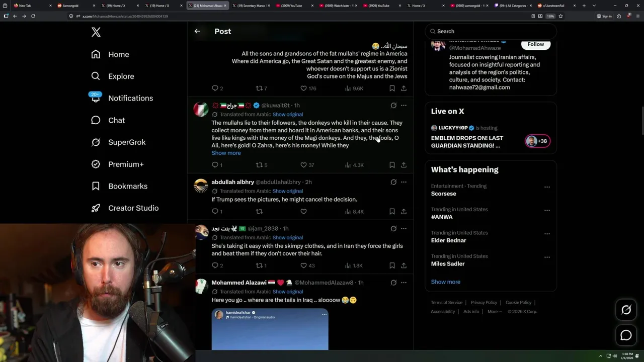This screenshot has width=644, height=362.
Task: Bookmark abdullah albhry's post
Action: [x=392, y=212]
